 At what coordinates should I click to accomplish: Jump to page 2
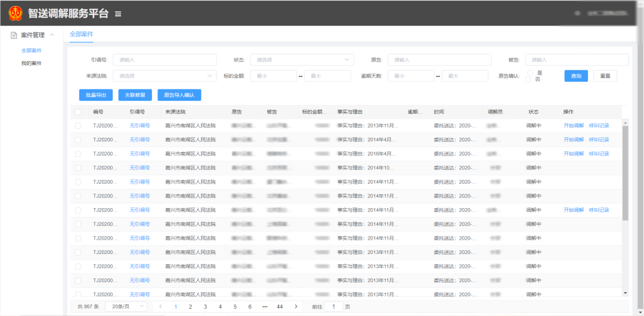[x=191, y=306]
